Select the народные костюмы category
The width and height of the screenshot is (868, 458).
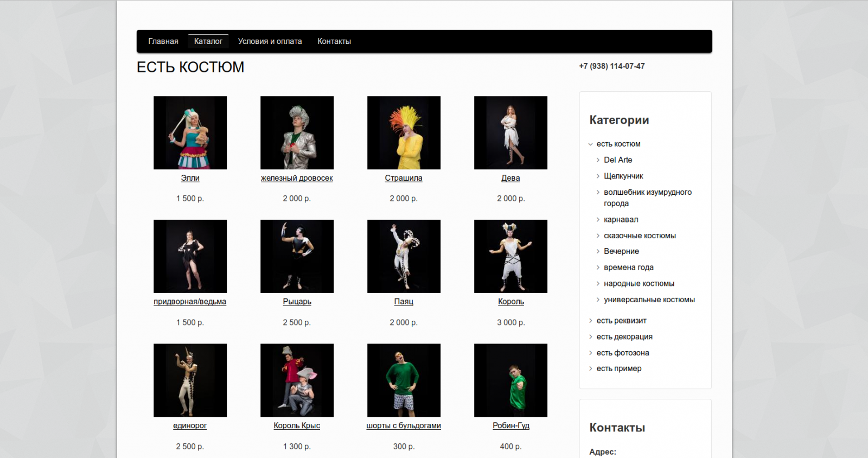(x=639, y=284)
